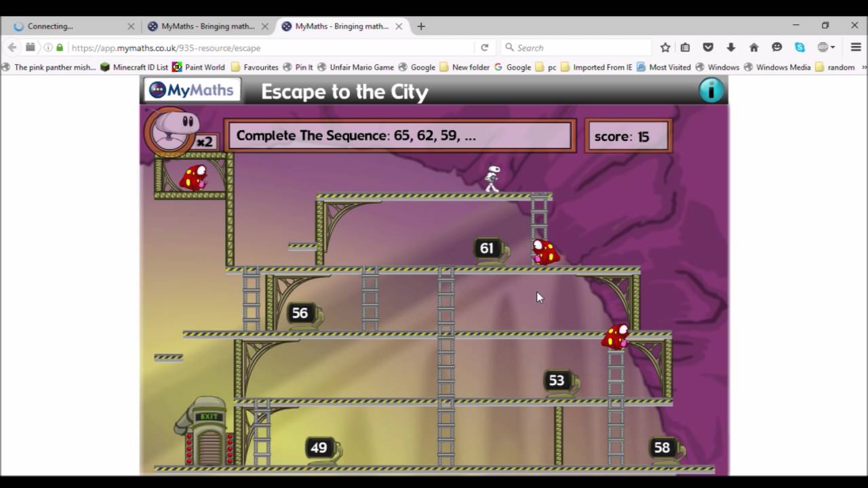The image size is (868, 488).
Task: Close the Connecting... tab
Action: 131,26
